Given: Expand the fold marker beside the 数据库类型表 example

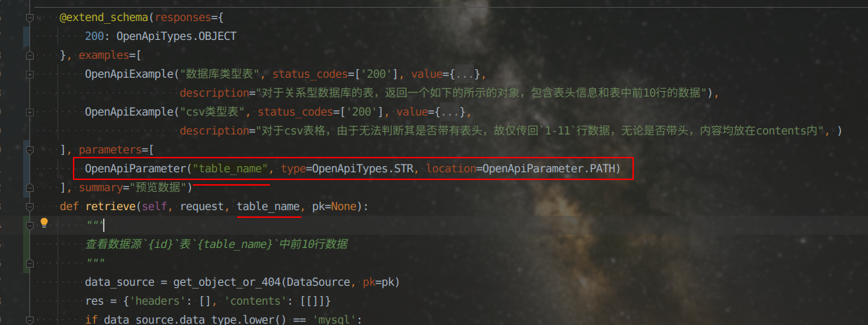Looking at the screenshot, I should point(29,74).
